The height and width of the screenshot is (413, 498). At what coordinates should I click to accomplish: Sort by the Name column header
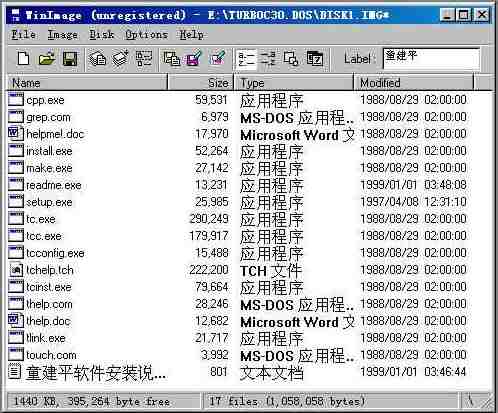click(x=87, y=83)
